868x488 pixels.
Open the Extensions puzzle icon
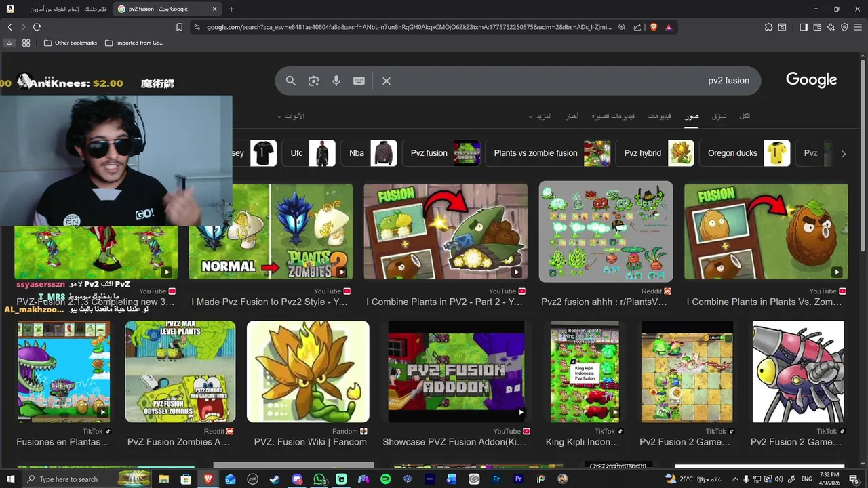coord(768,27)
